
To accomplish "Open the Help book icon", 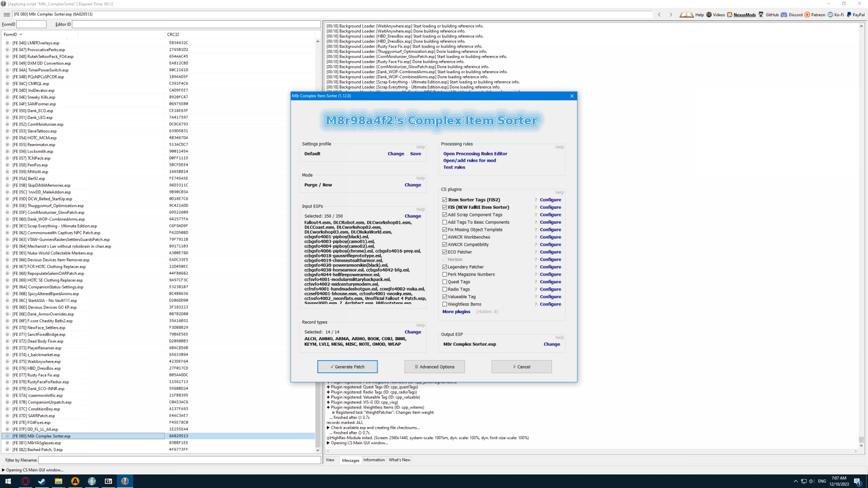I will coord(686,14).
